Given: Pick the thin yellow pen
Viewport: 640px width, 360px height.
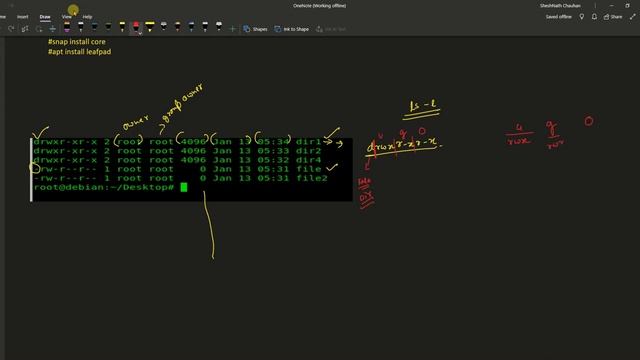Looking at the screenshot, I should pos(122,27).
